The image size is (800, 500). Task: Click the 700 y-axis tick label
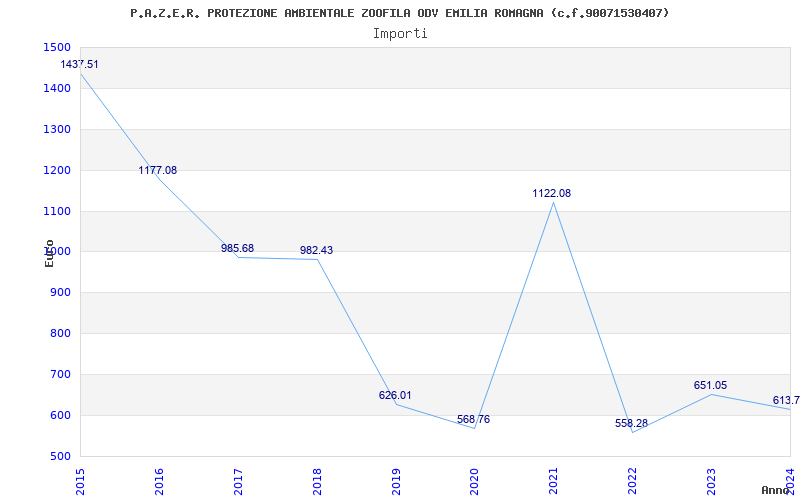pos(61,374)
